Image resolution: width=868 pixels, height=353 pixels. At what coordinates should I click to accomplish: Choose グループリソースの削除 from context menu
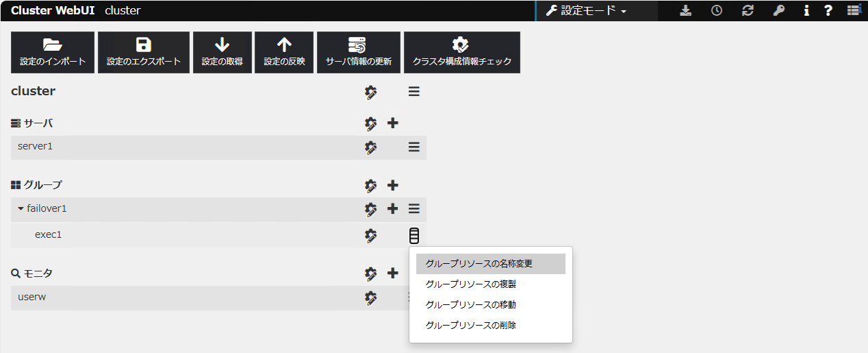471,326
